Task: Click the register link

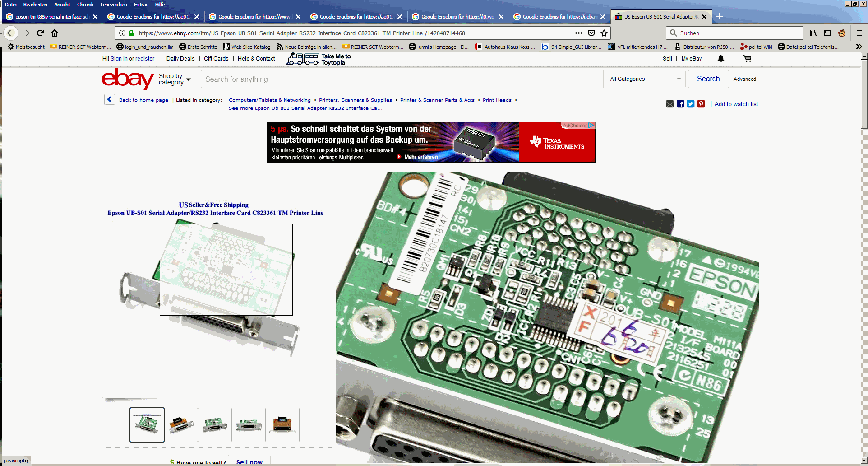Action: point(145,59)
